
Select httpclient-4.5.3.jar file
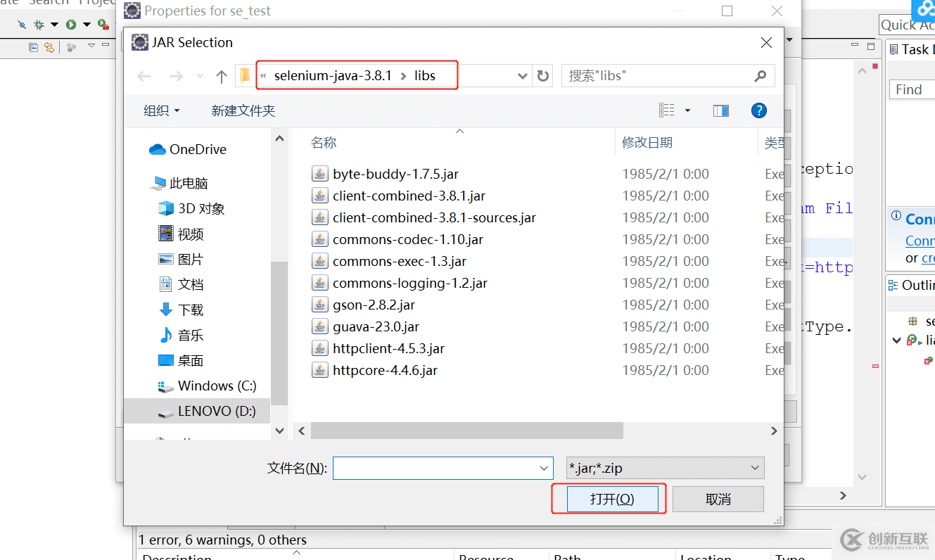point(388,348)
